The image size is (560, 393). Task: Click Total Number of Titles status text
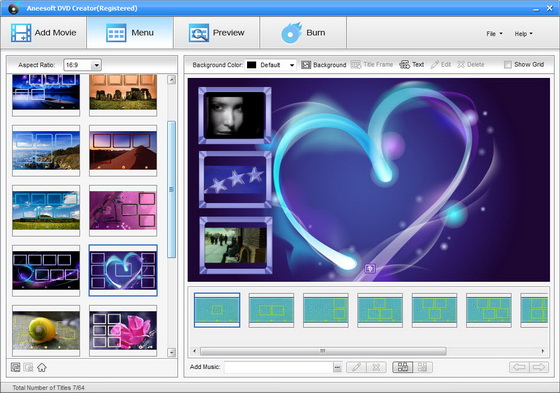click(x=49, y=387)
